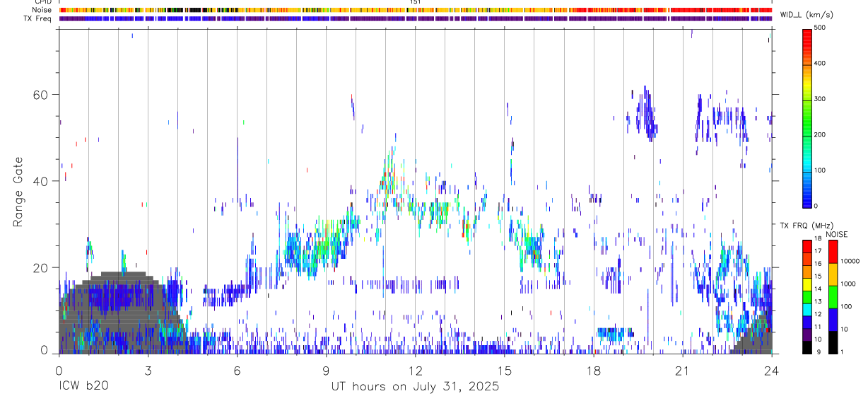Viewport: 868px width, 401px height.
Task: Click the purple-blue TX Freq strip above plot
Action: [415, 18]
